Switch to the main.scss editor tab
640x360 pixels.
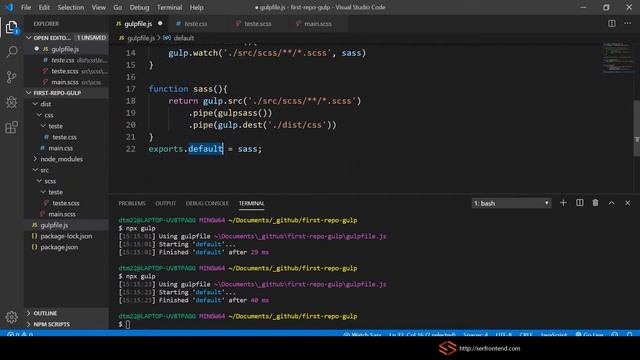(x=318, y=24)
